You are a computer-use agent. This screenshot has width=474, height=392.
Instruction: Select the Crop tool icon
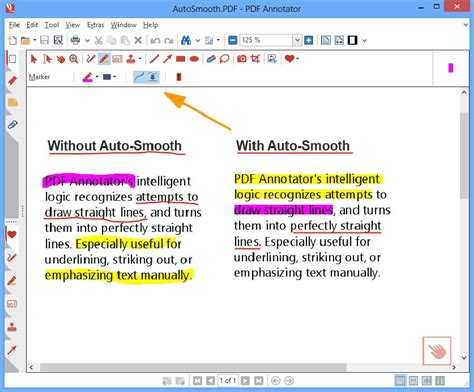point(255,59)
